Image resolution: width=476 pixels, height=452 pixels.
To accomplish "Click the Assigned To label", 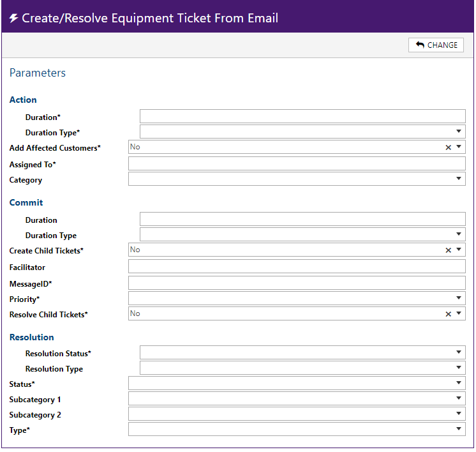I will [x=33, y=165].
